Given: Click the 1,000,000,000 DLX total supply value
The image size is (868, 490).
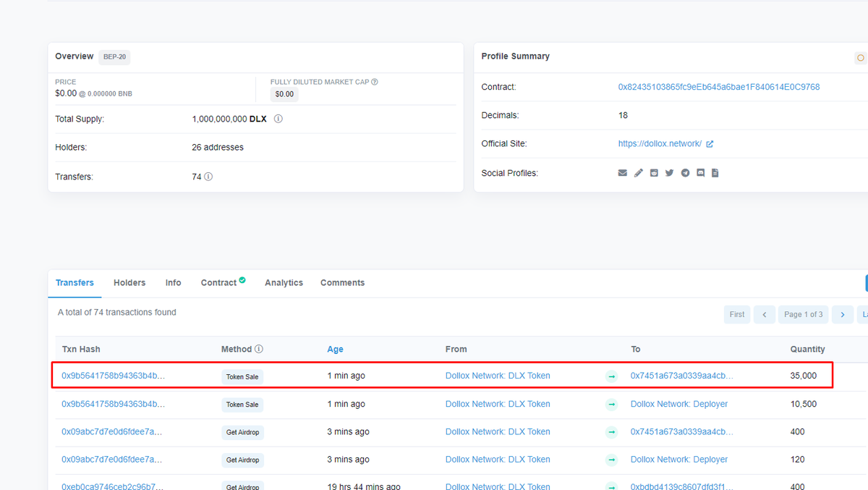Looking at the screenshot, I should coord(229,119).
